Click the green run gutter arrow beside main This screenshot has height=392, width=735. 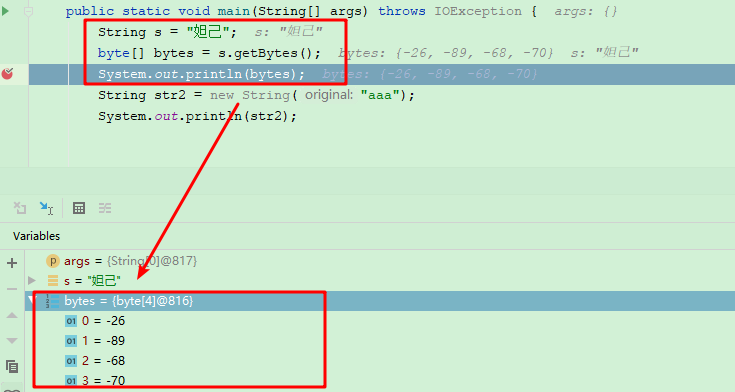pos(5,11)
